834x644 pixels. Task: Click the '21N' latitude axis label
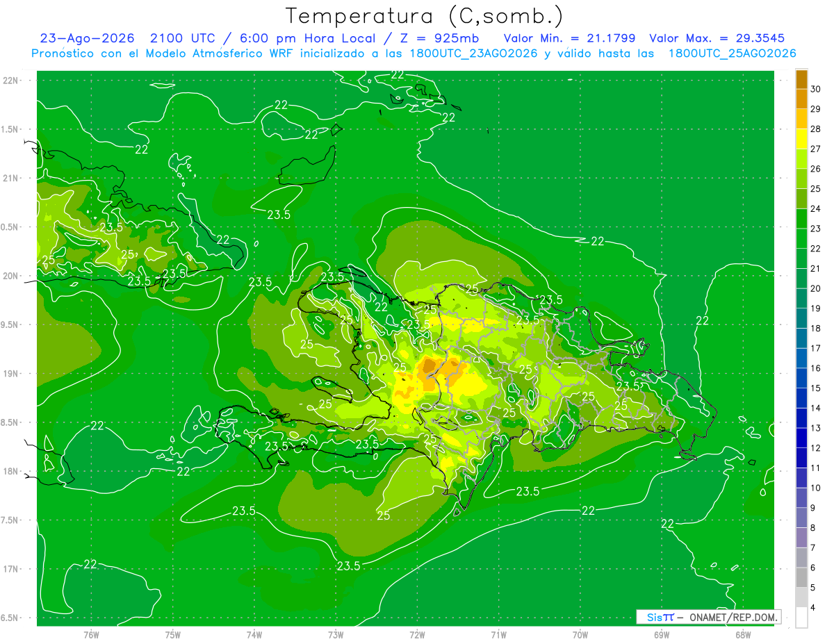tap(12, 179)
